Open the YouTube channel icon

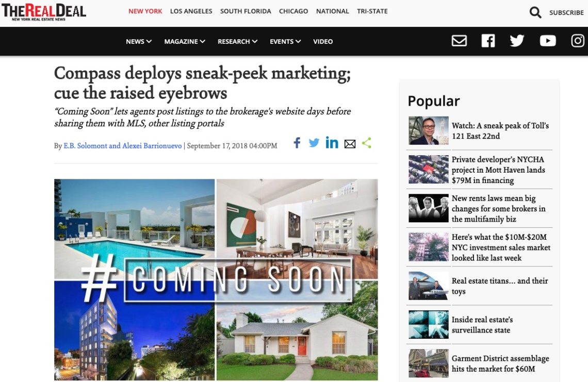click(x=547, y=41)
